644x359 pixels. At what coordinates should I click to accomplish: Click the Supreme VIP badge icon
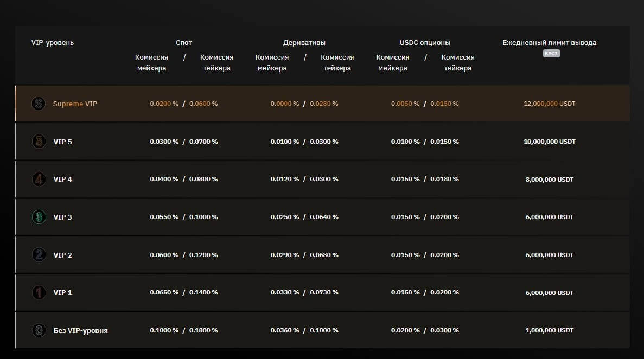(38, 104)
